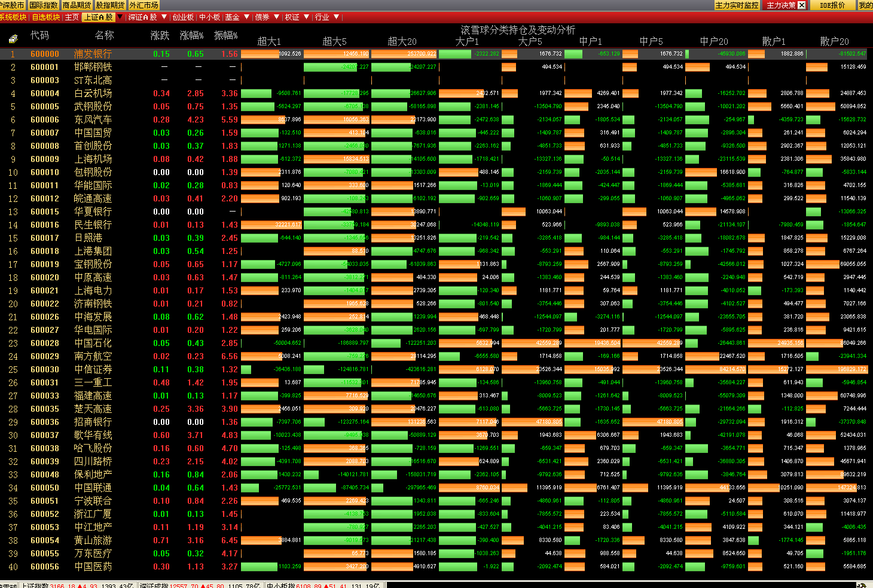
Task: Sort by 涨幅% column header
Action: click(x=192, y=35)
